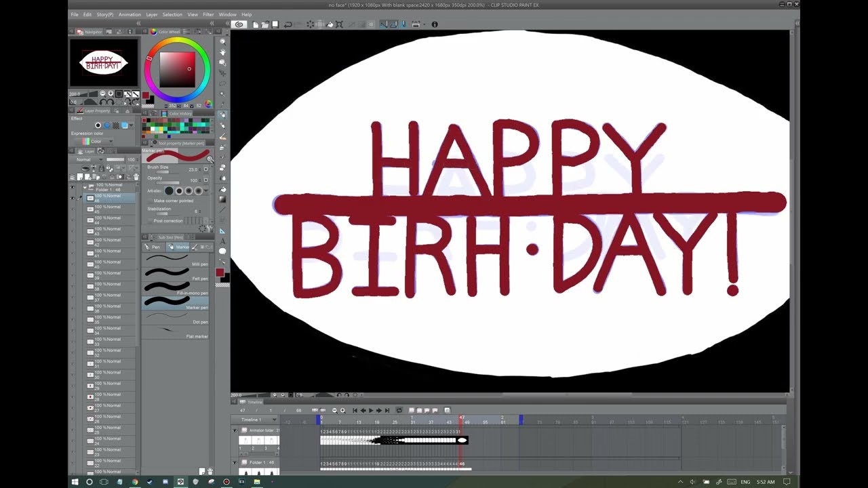
Task: Switch to the Marker sub tool tab
Action: click(179, 247)
